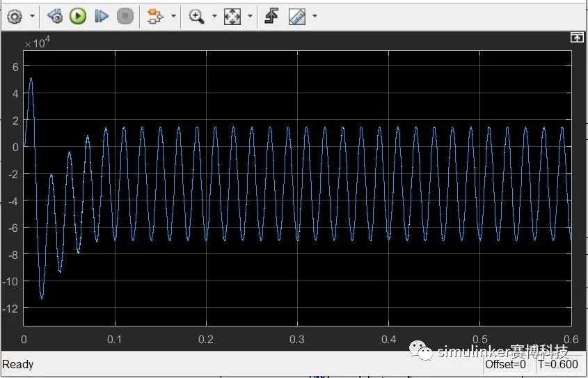
Task: Toggle the Triggers icon
Action: [x=271, y=16]
